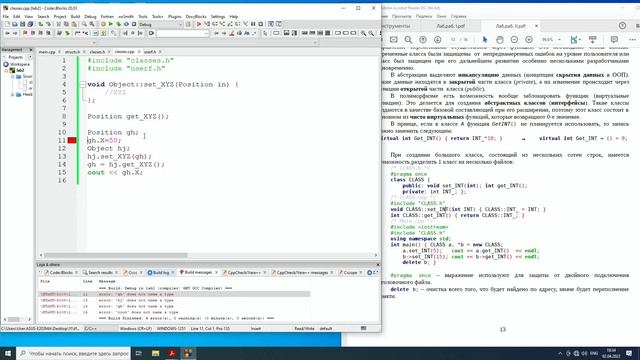Select the Acrobat selection arrow tool
Viewport: 640px width, 360px height.
485,40
